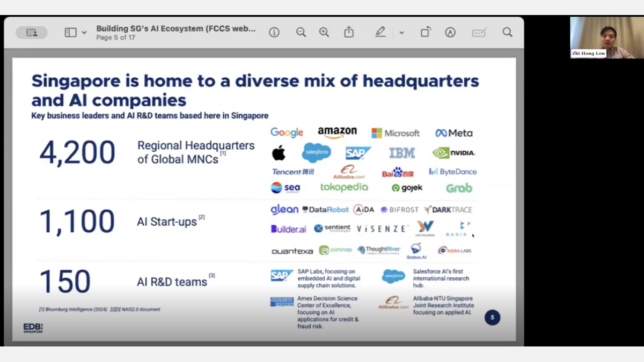Click the AI Start-ups label
The height and width of the screenshot is (362, 644).
(x=167, y=221)
